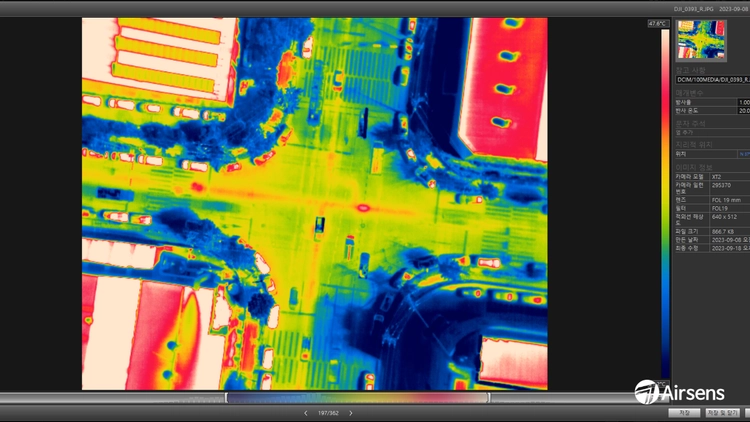This screenshot has height=422, width=750.
Task: Click the Airsens logo watermark
Action: point(679,392)
